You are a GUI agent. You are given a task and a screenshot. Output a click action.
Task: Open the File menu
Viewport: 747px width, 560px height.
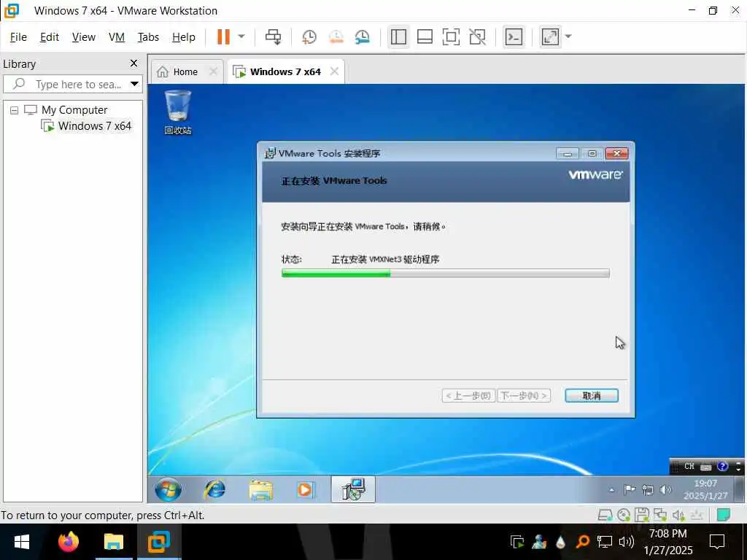click(x=18, y=37)
